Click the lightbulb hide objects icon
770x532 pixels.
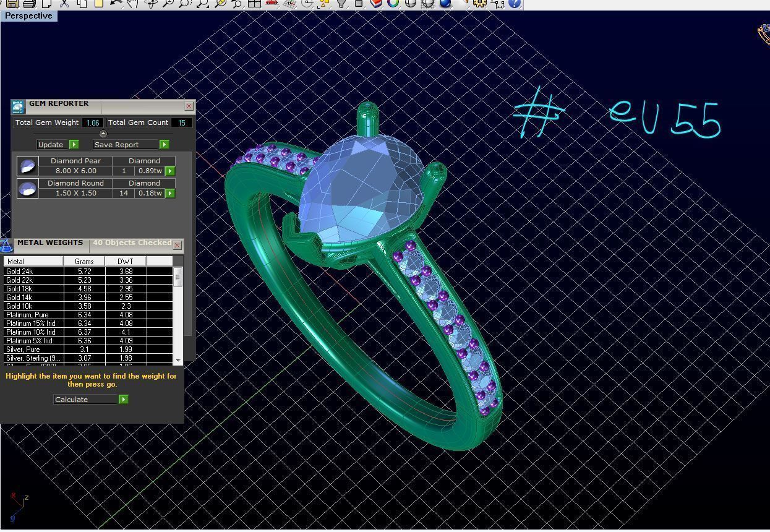tap(341, 3)
